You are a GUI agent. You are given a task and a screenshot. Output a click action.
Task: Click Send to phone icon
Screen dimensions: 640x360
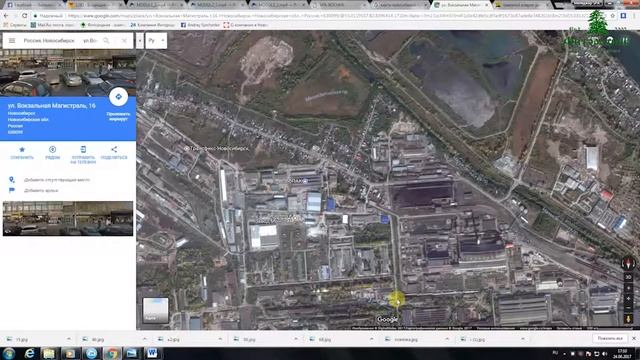click(x=83, y=149)
